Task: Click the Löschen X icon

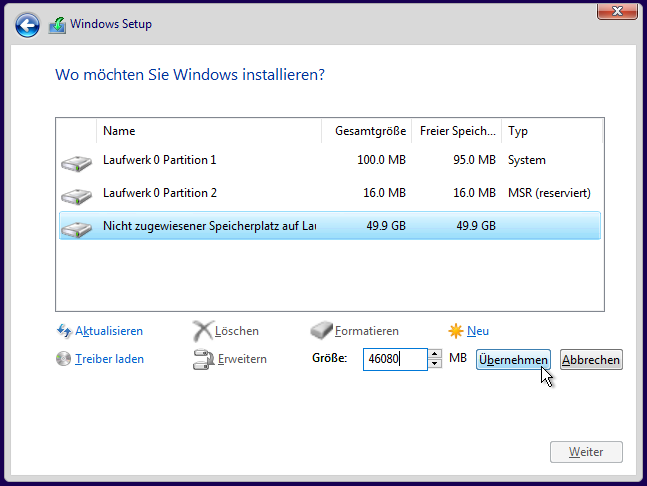Action: coord(203,331)
